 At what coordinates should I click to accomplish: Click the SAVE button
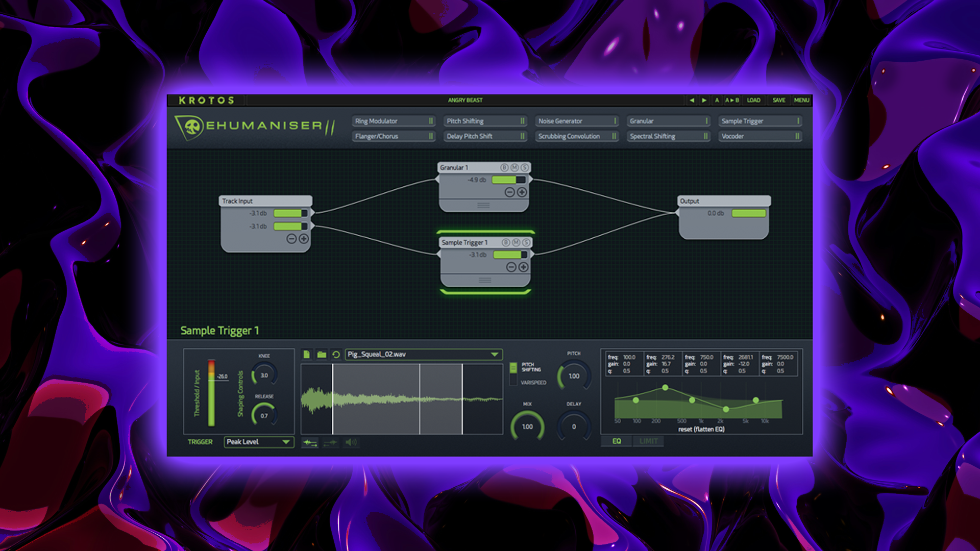[779, 101]
